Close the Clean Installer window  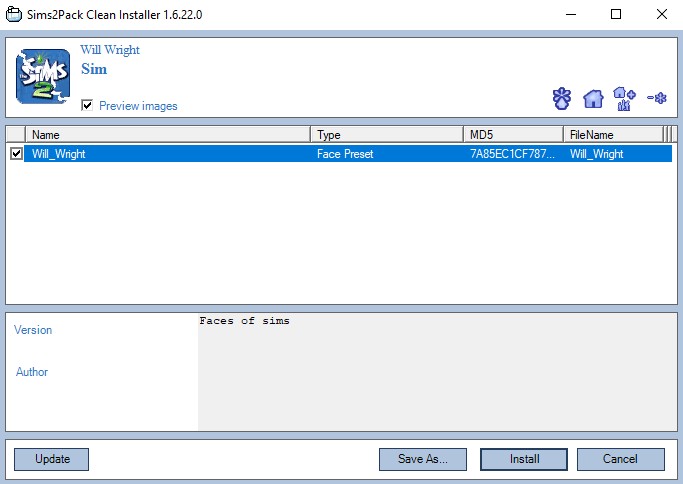click(662, 14)
